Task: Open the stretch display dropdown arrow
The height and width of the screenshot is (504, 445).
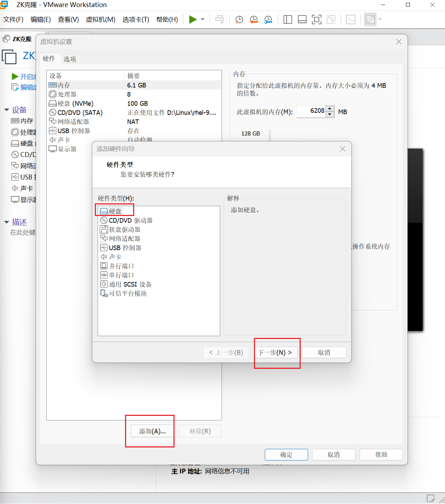Action: pos(380,19)
